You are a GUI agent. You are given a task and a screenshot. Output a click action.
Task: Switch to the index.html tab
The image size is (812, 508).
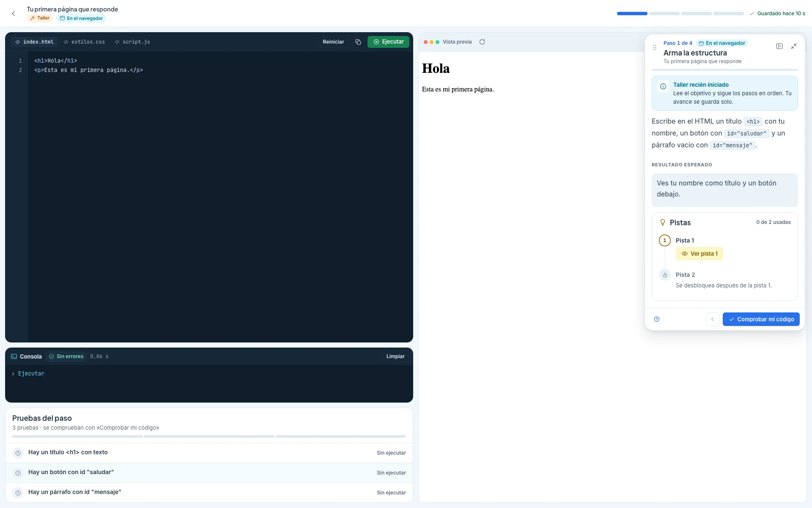(35, 42)
